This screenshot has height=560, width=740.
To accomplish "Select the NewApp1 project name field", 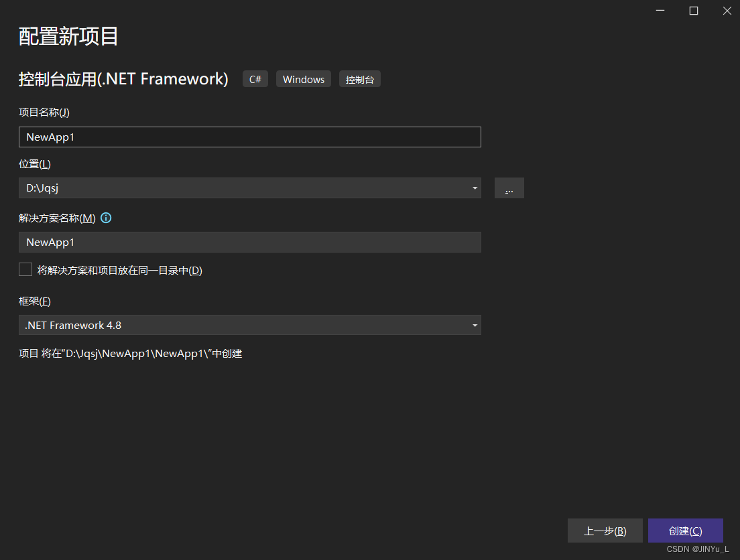I will 249,137.
